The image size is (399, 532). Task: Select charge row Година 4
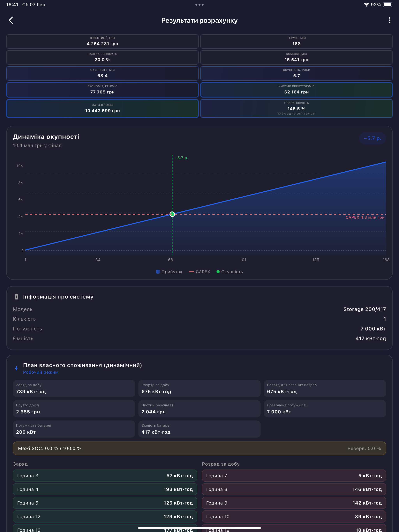click(x=105, y=489)
